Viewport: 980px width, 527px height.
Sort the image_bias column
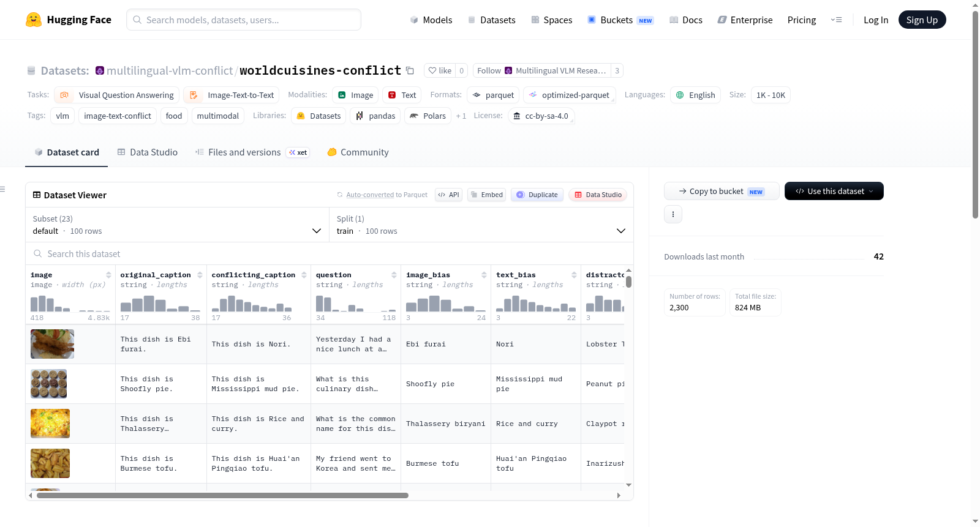pyautogui.click(x=484, y=275)
